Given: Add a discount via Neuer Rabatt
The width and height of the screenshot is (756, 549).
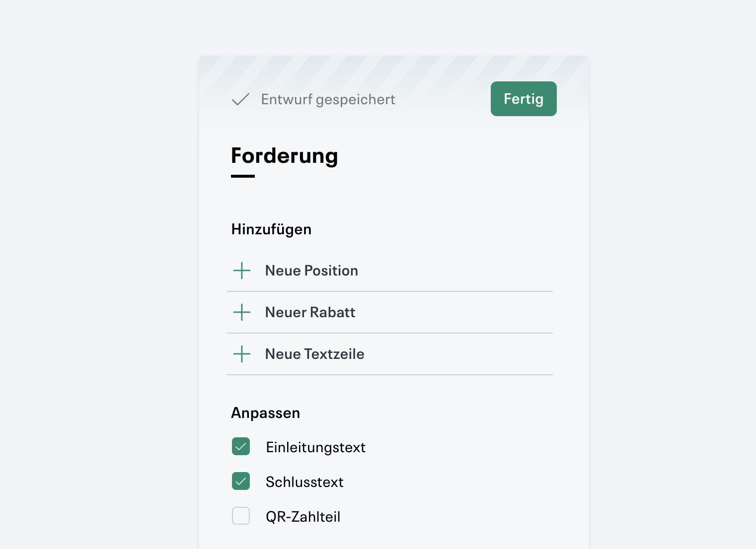Looking at the screenshot, I should (310, 312).
